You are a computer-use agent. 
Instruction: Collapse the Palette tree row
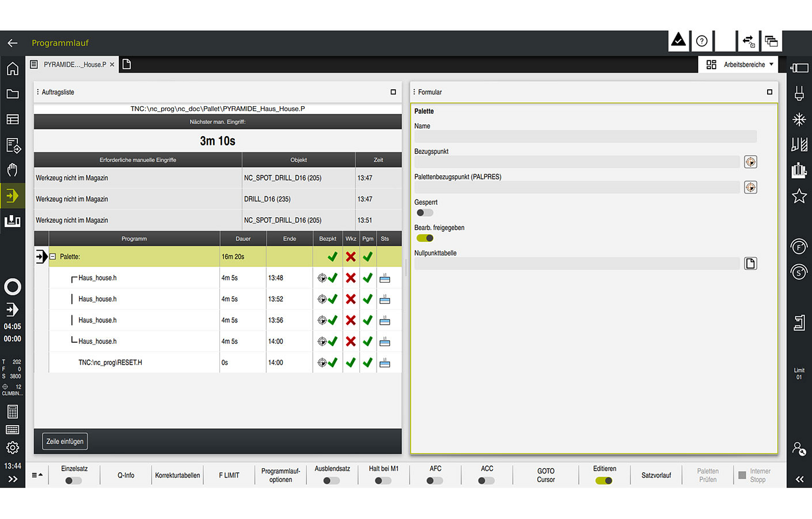click(x=53, y=257)
